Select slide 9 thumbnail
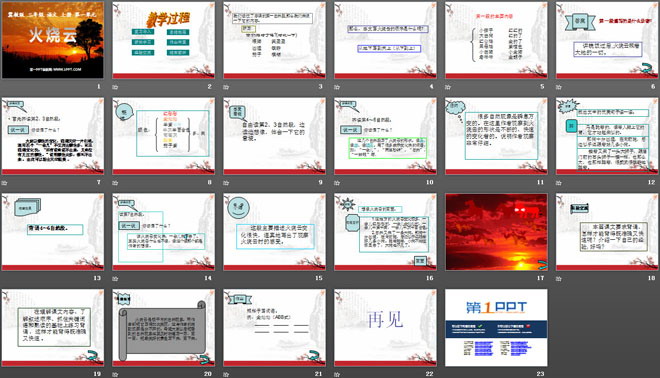Viewport: 660px width, 378px height. (274, 136)
